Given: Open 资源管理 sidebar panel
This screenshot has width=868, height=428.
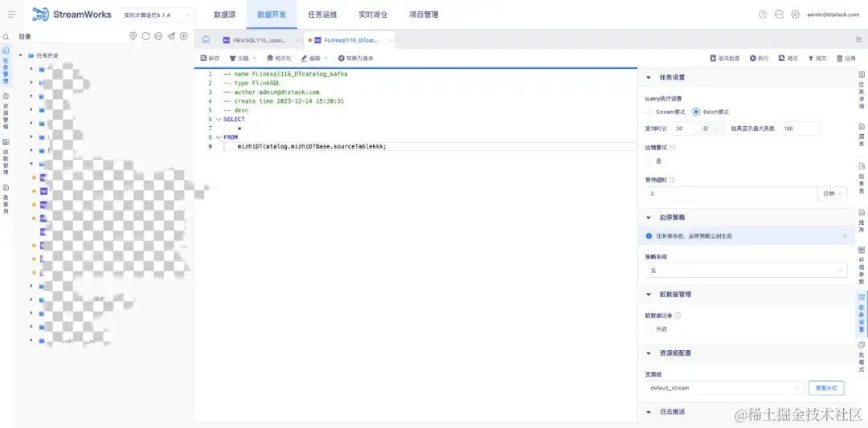Looking at the screenshot, I should click(x=6, y=112).
